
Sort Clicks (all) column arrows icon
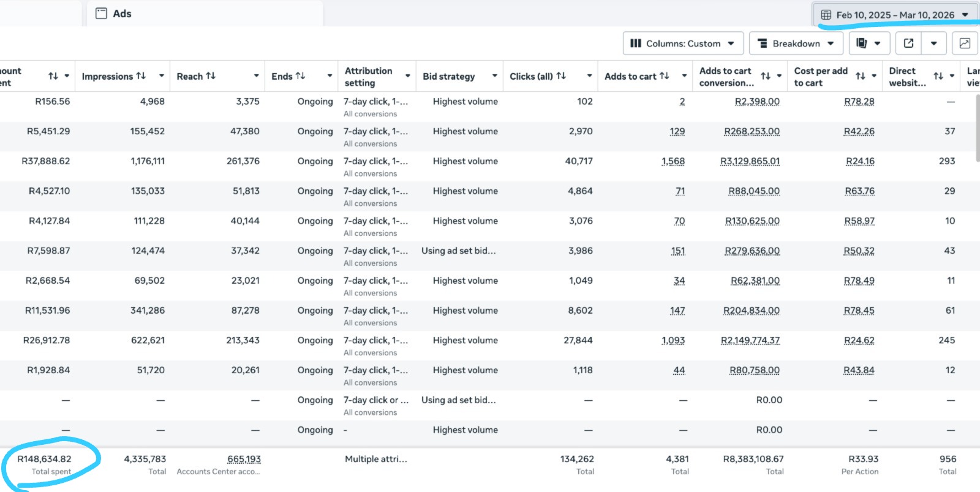[x=561, y=76]
